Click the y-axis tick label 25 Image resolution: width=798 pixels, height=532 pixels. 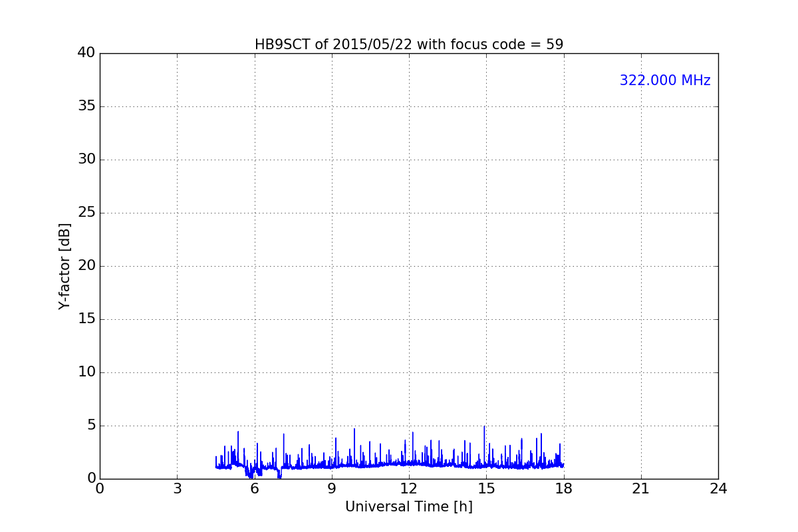pos(86,213)
